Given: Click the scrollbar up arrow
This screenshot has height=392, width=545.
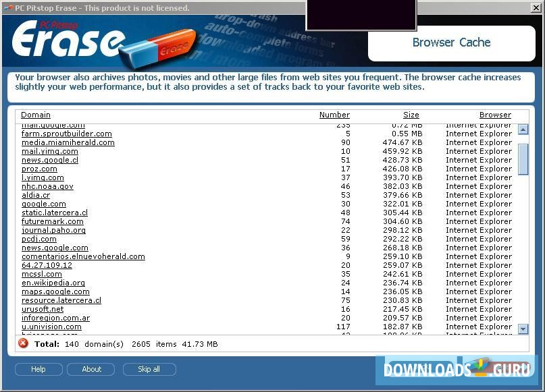Looking at the screenshot, I should tap(523, 130).
